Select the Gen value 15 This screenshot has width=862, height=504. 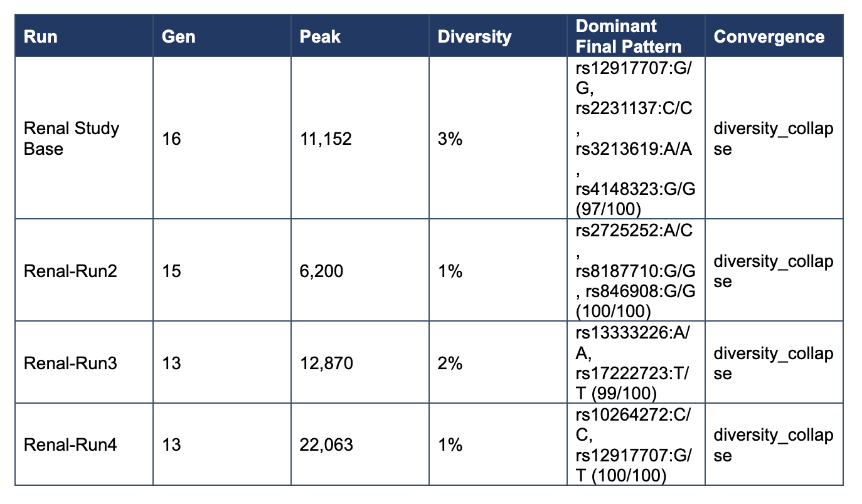pyautogui.click(x=171, y=271)
